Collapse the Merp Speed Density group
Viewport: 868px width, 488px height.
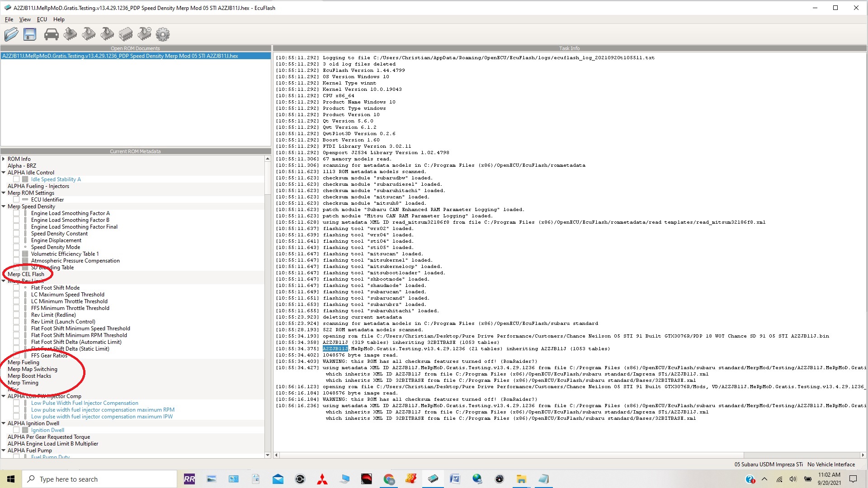[4, 206]
